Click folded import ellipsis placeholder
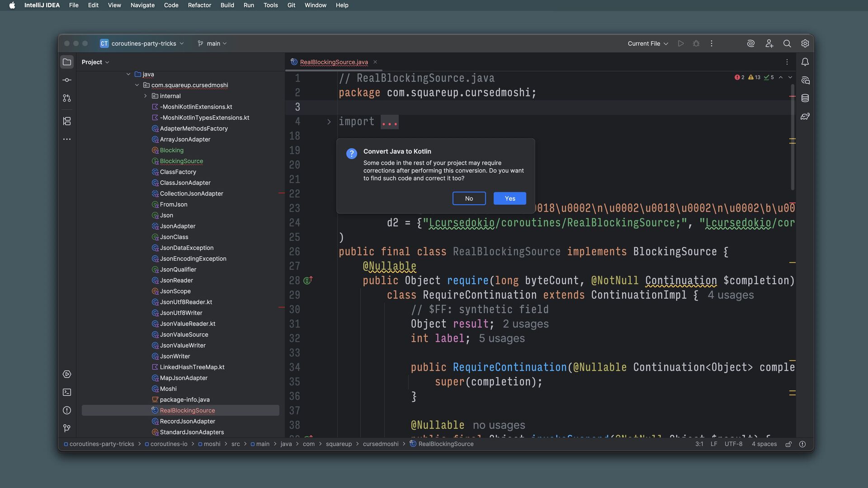The height and width of the screenshot is (488, 868). coord(390,122)
